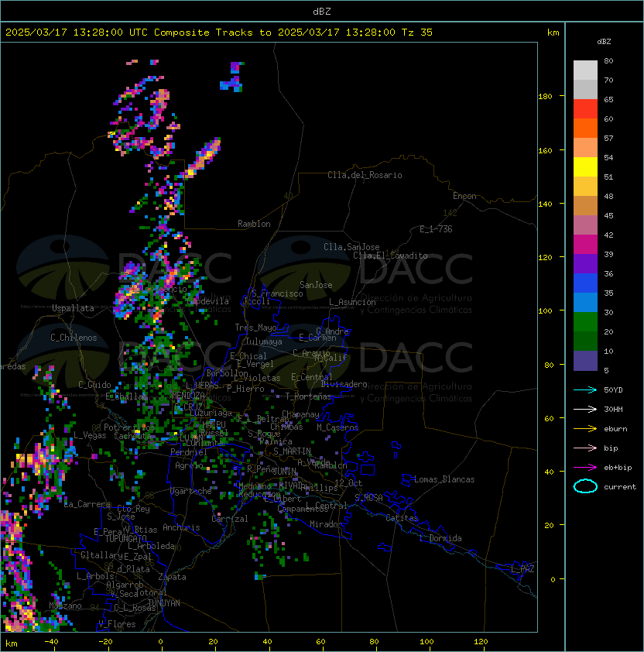Click the '100' tick on the vertical km axis
This screenshot has height=652, width=644.
pyautogui.click(x=545, y=311)
